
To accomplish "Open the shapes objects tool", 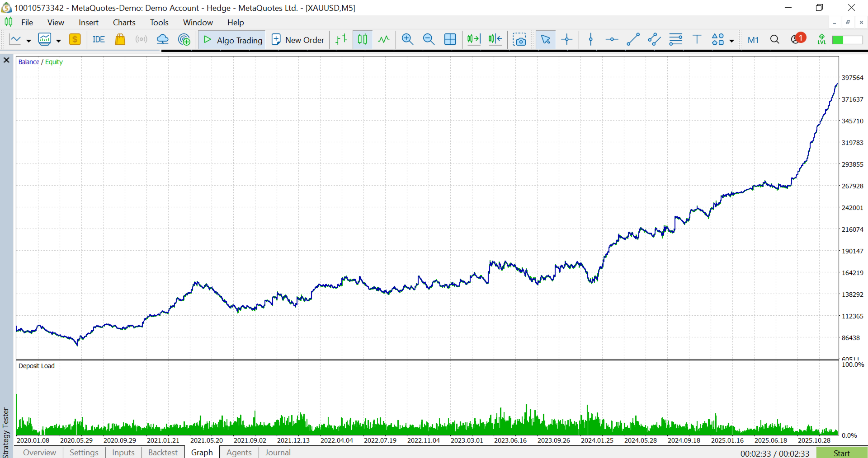I will (718, 40).
